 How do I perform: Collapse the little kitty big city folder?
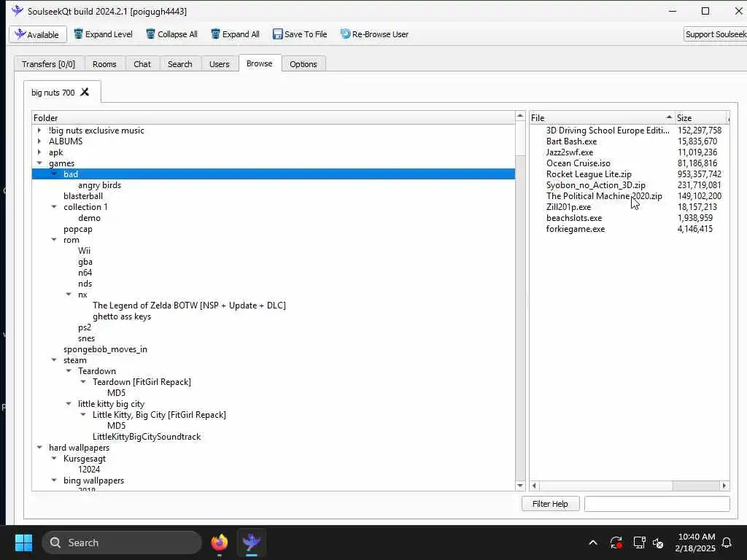(69, 403)
